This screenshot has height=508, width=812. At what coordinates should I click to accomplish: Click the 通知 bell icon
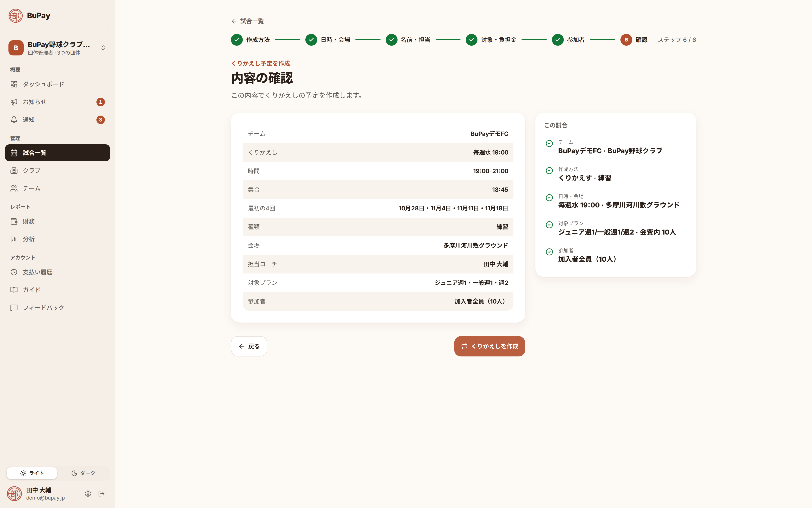pos(14,120)
